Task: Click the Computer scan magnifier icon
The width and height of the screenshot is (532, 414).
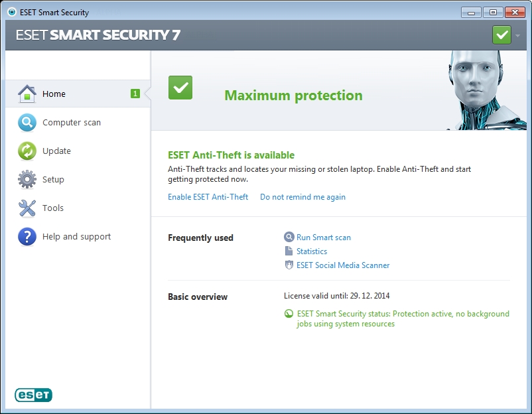Action: (27, 123)
